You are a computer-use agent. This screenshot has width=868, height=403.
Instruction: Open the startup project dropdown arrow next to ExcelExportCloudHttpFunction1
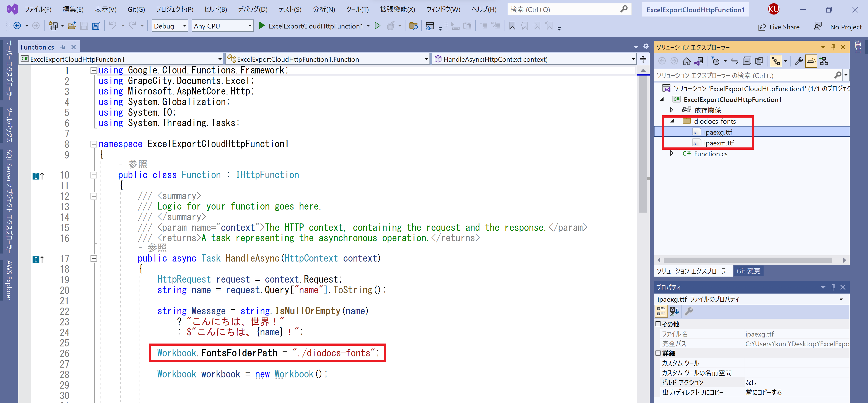(x=368, y=26)
